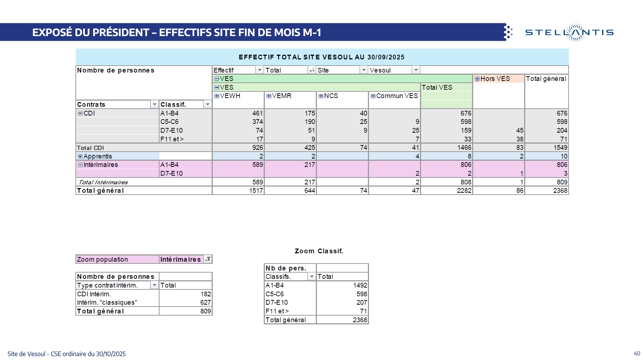
Task: Click the Total général row label
Action: (x=101, y=191)
